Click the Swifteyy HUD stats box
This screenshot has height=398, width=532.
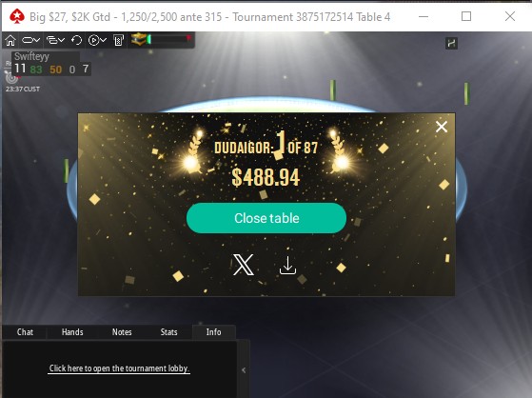point(50,64)
